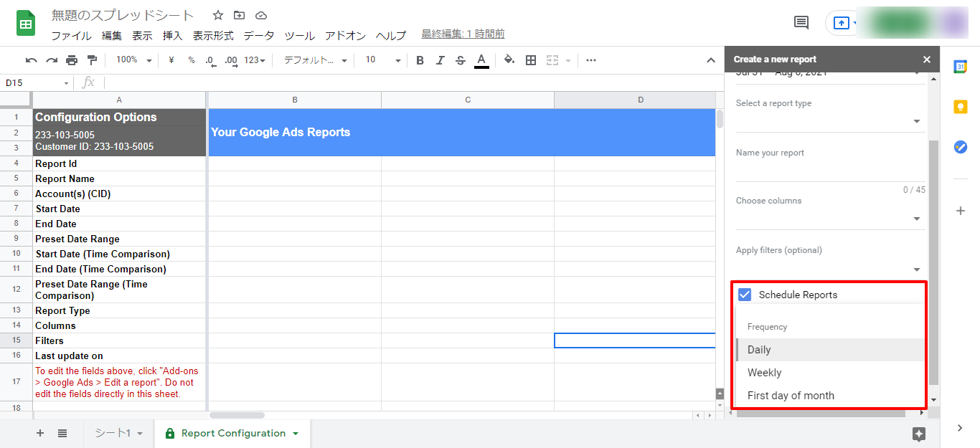Image resolution: width=980 pixels, height=448 pixels.
Task: Select the paint format tool
Action: coord(92,60)
